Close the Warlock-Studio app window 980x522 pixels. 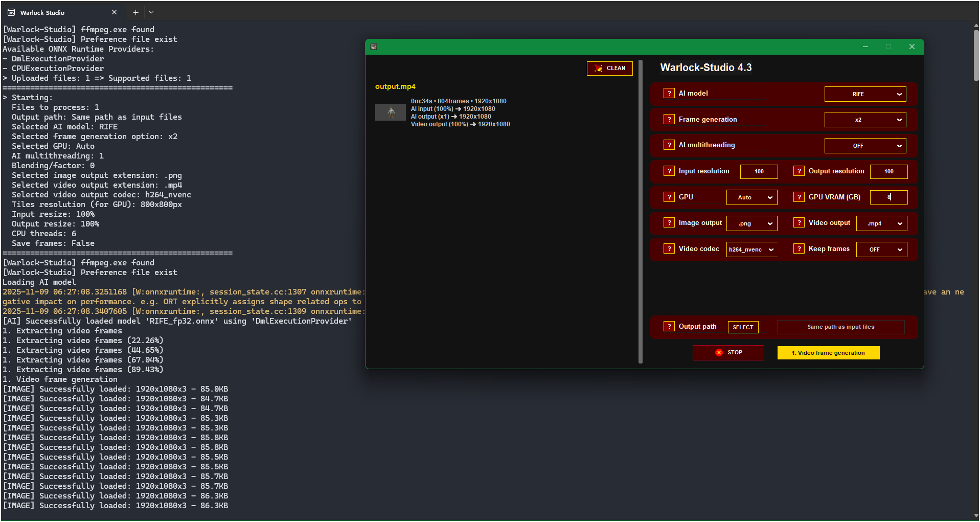911,47
